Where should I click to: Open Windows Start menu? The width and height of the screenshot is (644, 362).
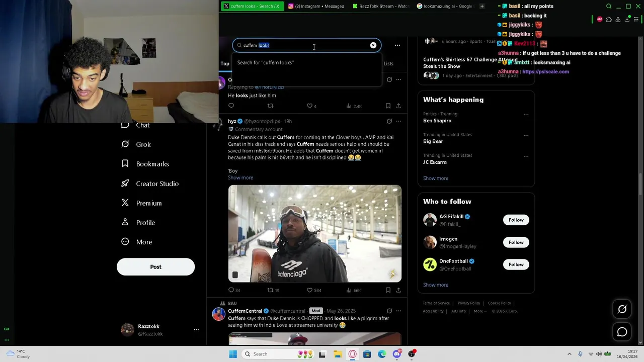coord(233,354)
